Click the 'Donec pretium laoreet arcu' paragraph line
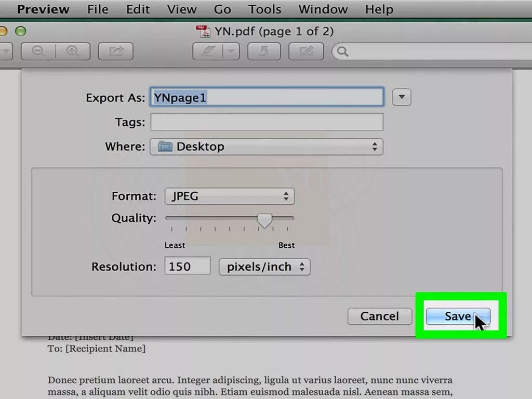Screen dimensions: 532x399 click(250, 380)
